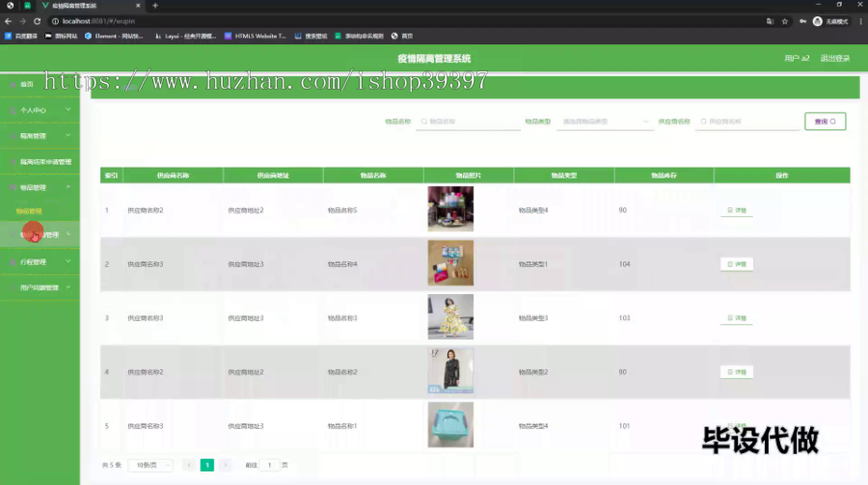Open the 10条/页 page size dropdown
The width and height of the screenshot is (868, 485).
click(151, 465)
